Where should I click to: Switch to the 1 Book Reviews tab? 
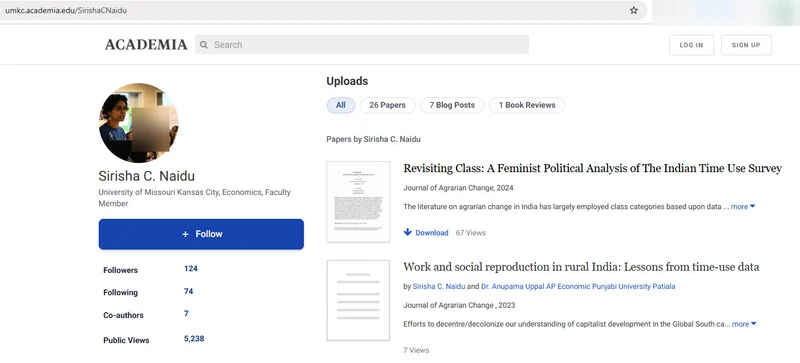[x=527, y=105]
